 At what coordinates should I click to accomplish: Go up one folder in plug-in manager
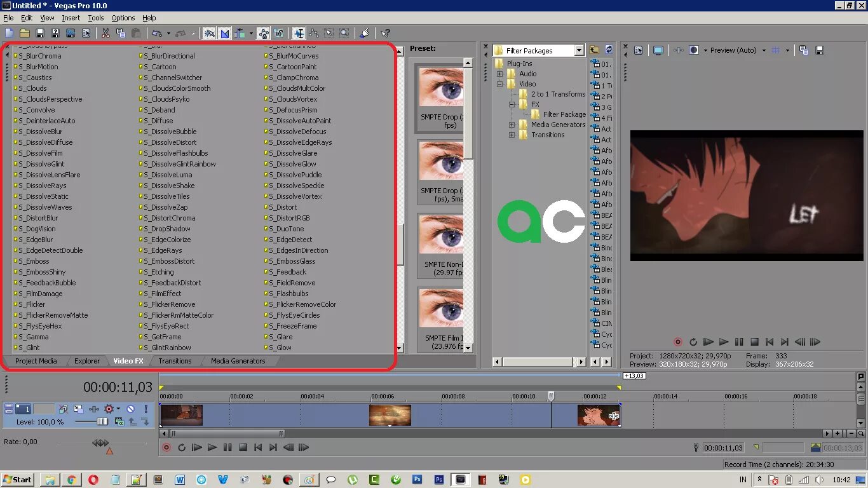(594, 50)
